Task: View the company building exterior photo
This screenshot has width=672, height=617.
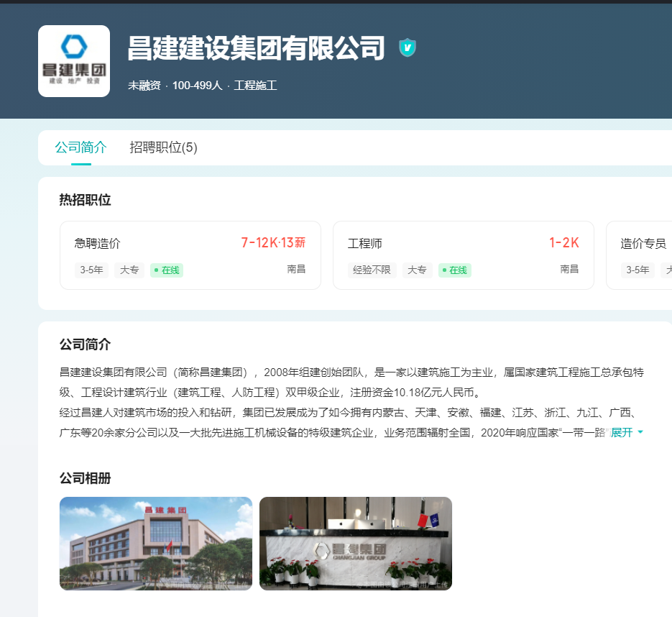Action: [156, 543]
